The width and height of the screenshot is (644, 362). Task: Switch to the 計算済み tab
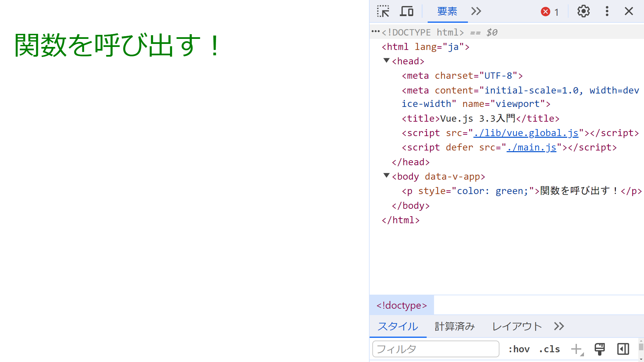click(x=454, y=326)
